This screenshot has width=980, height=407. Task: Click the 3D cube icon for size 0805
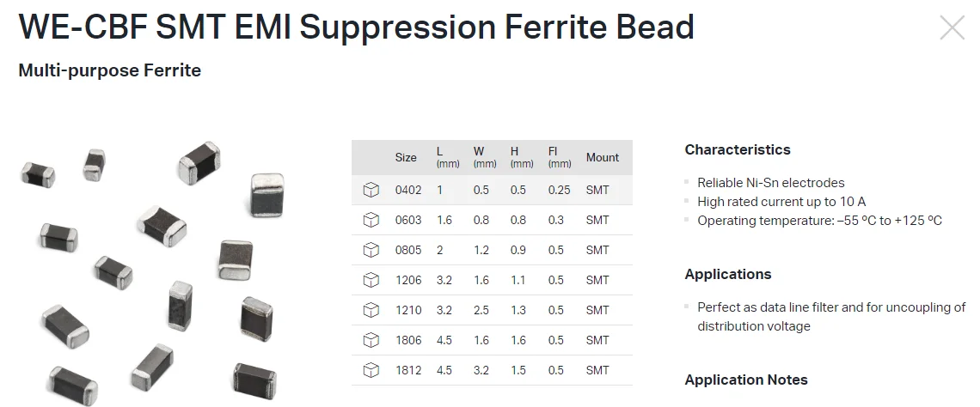coord(371,250)
